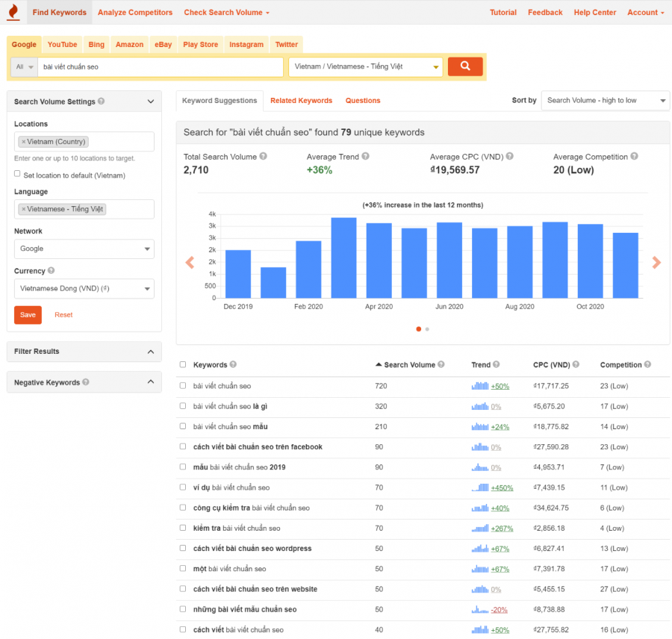The height and width of the screenshot is (639, 672).
Task: Open Related Keywords tab
Action: tap(302, 100)
